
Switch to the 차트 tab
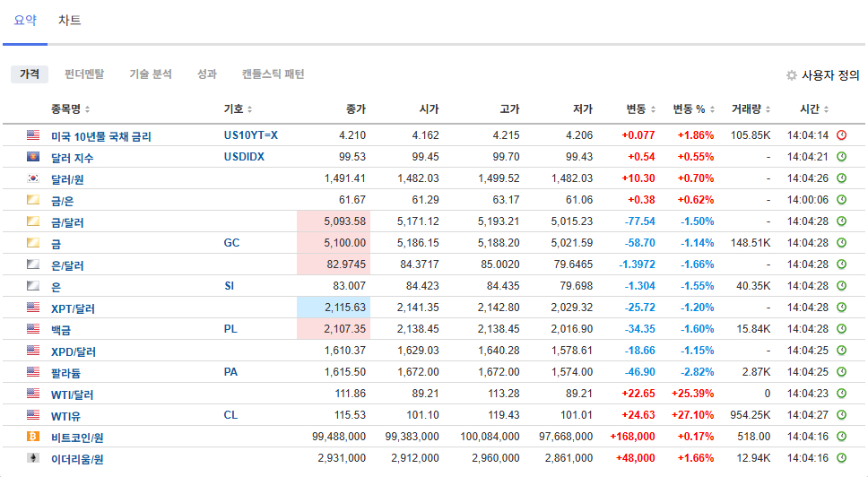click(69, 20)
